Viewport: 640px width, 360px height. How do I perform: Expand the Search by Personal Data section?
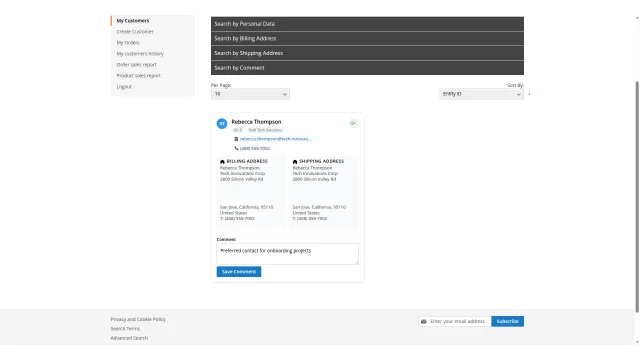(367, 24)
